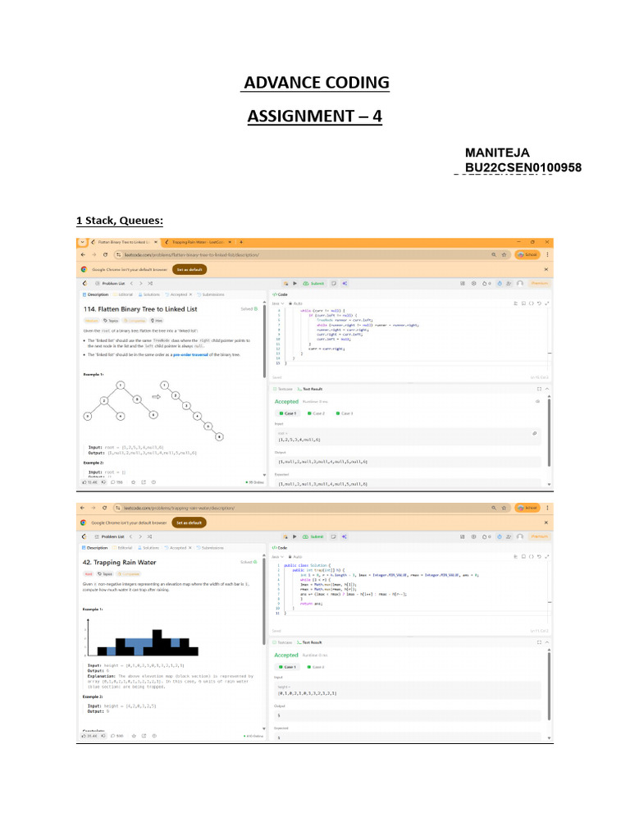The height and width of the screenshot is (840, 630).
Task: Next problem arrow in the problem 114 toolbar
Action: [x=141, y=283]
